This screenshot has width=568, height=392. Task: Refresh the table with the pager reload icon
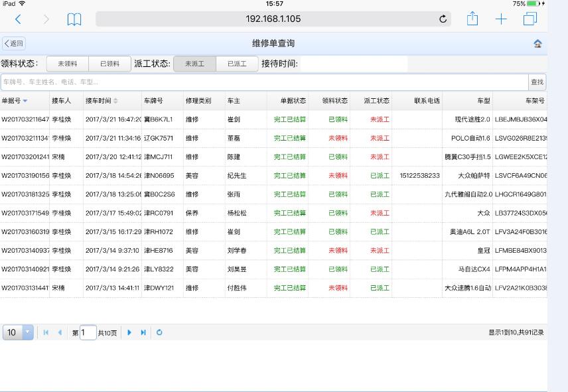tap(159, 332)
